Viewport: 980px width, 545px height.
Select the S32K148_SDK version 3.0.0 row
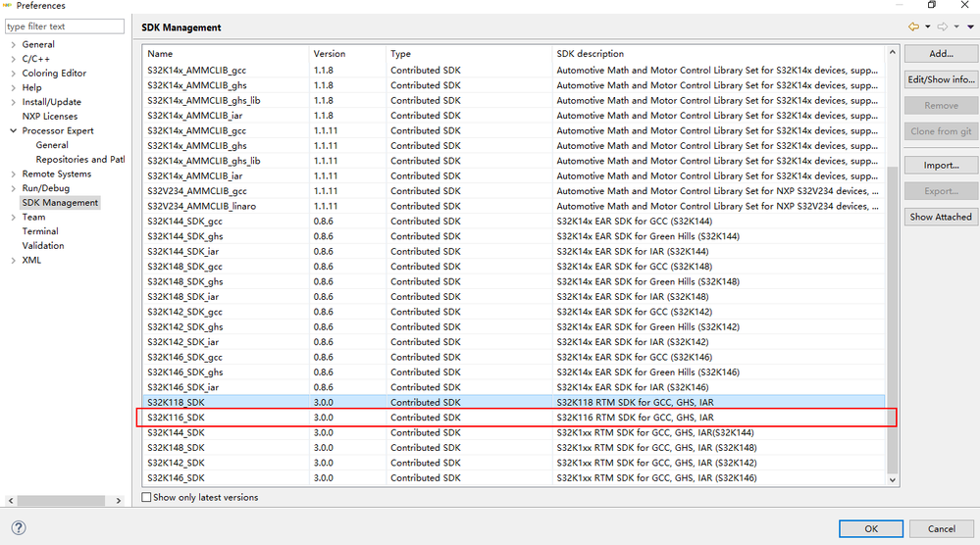click(x=514, y=448)
